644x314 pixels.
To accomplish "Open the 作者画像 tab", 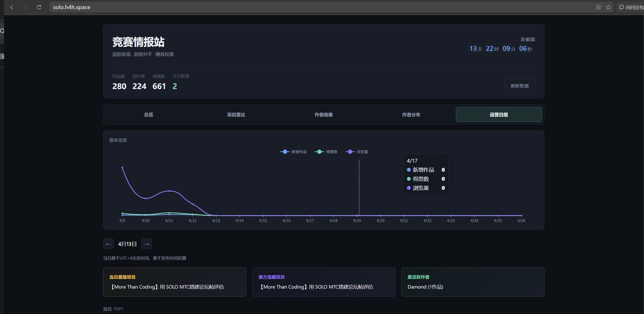I will coord(324,115).
